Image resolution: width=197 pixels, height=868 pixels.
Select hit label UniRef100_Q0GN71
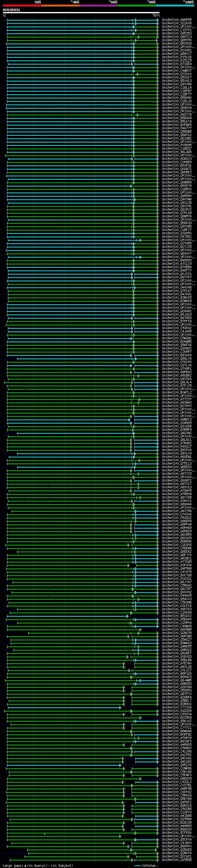pos(177,169)
